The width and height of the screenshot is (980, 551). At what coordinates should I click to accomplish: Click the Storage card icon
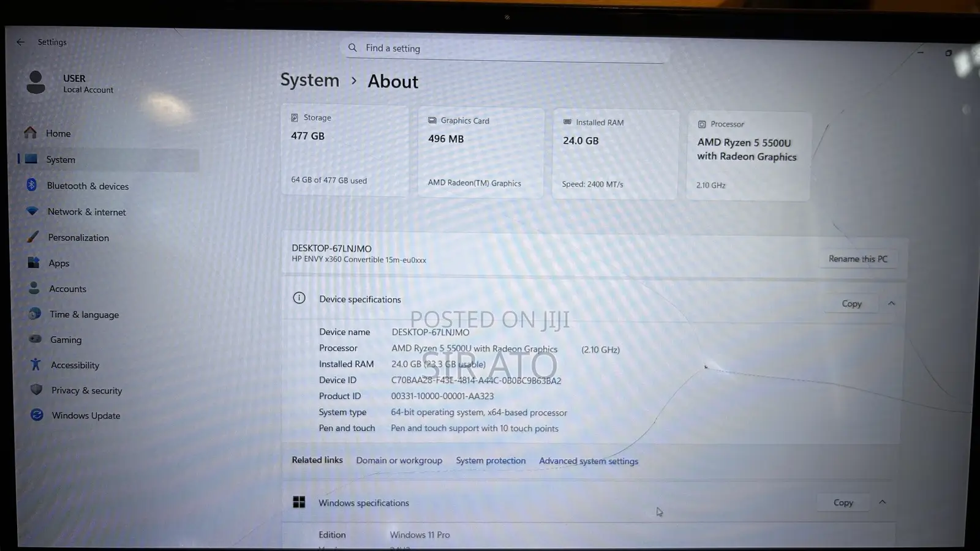[295, 118]
